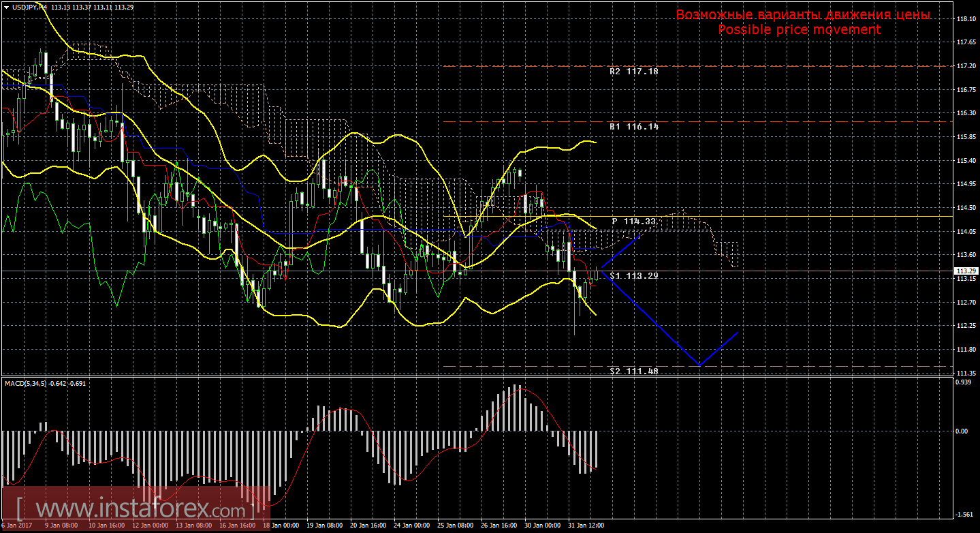
Task: Select the red 'Possible price movement' text
Action: point(799,30)
